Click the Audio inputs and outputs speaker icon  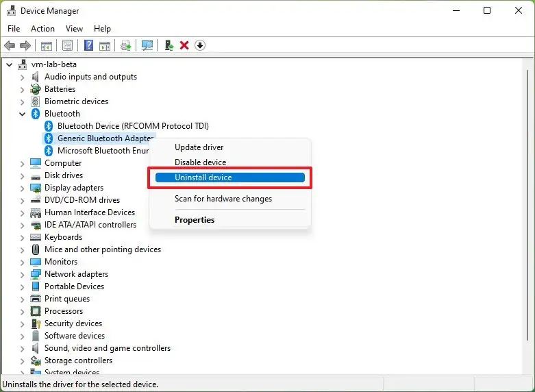tap(36, 77)
